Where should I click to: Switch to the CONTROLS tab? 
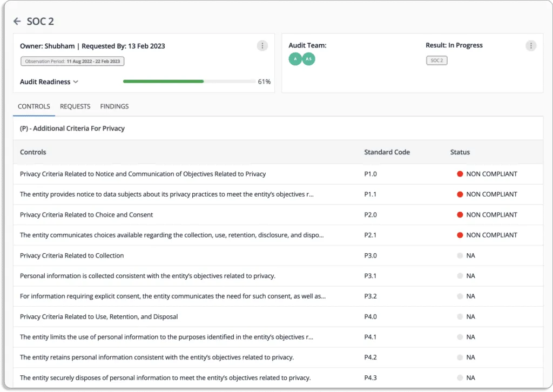[x=34, y=106]
